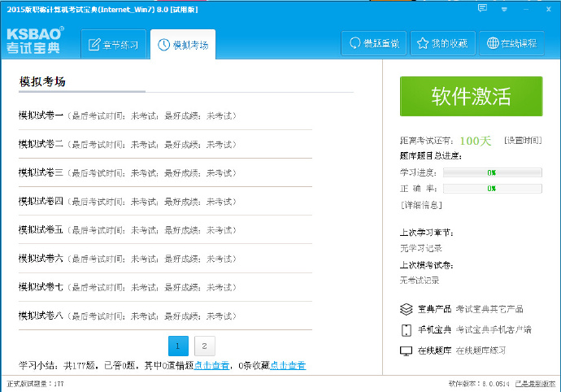
Task: Open the feedback chat bubble icon in title bar
Action: pyautogui.click(x=482, y=8)
